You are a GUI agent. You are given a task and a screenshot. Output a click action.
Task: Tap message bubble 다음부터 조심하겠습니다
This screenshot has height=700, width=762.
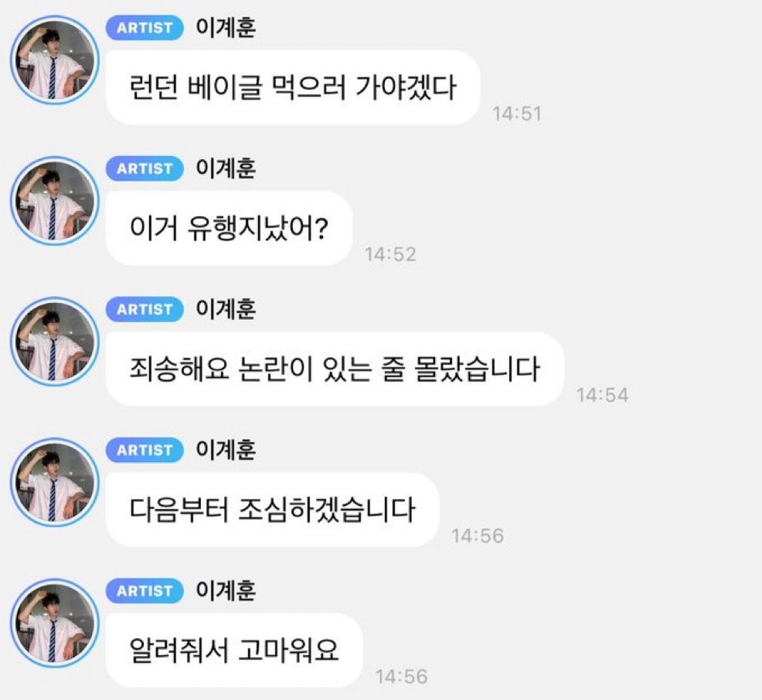pos(272,510)
